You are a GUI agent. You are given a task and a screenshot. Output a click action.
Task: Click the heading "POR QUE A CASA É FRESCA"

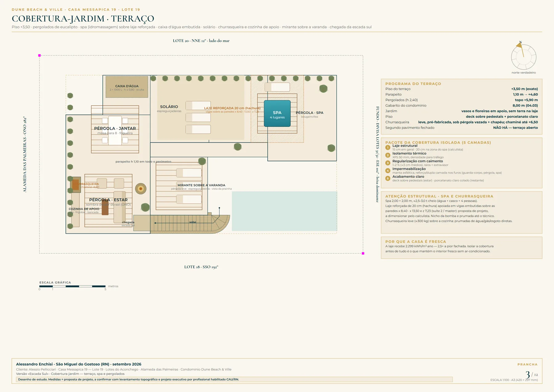coord(415,242)
